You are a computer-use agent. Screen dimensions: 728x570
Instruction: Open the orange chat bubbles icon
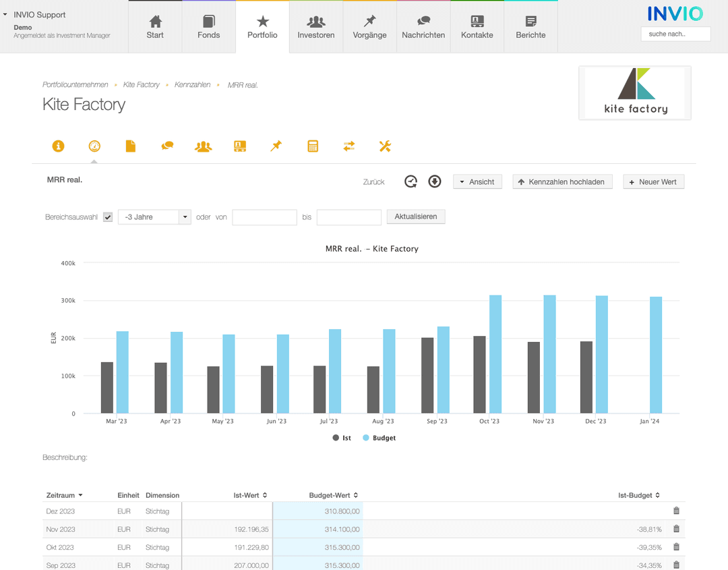click(167, 146)
